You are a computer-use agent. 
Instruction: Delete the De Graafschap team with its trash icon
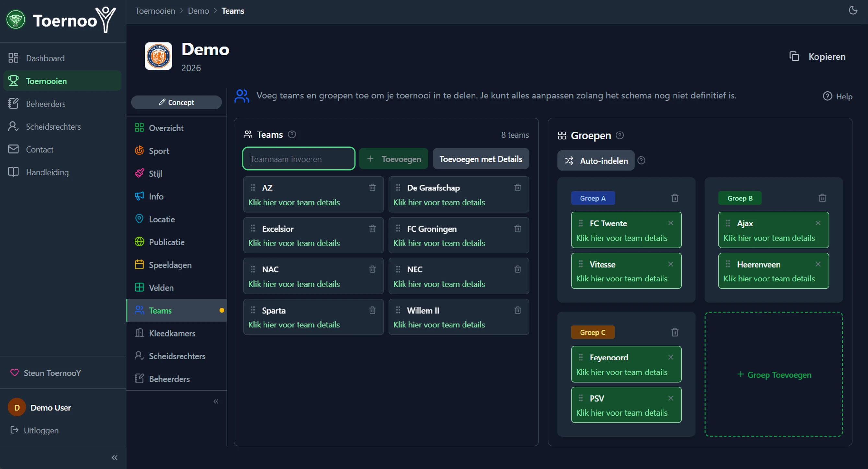518,188
